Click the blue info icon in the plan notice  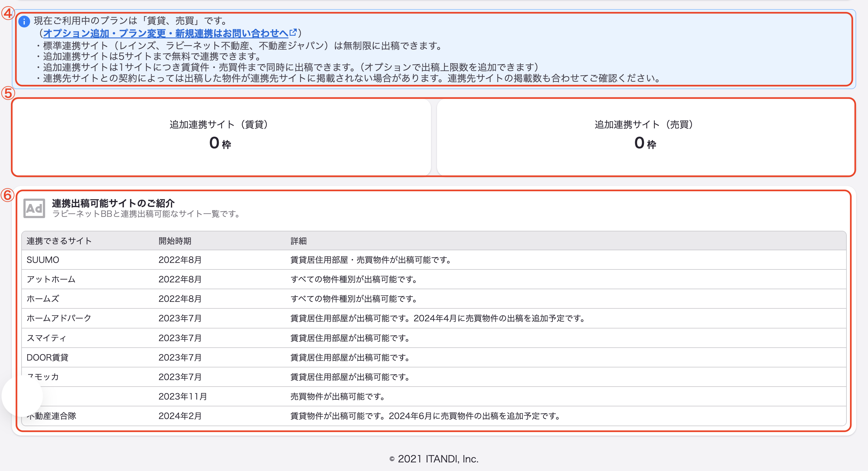24,21
